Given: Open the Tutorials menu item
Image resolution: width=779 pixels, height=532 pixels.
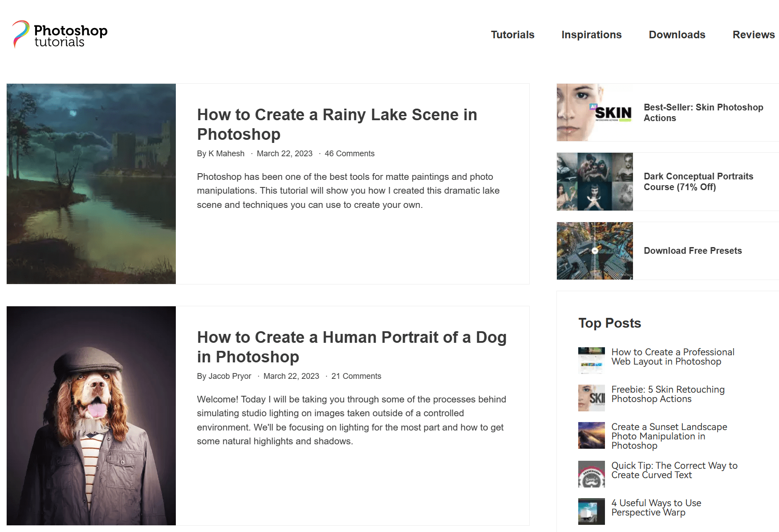Looking at the screenshot, I should (x=512, y=35).
